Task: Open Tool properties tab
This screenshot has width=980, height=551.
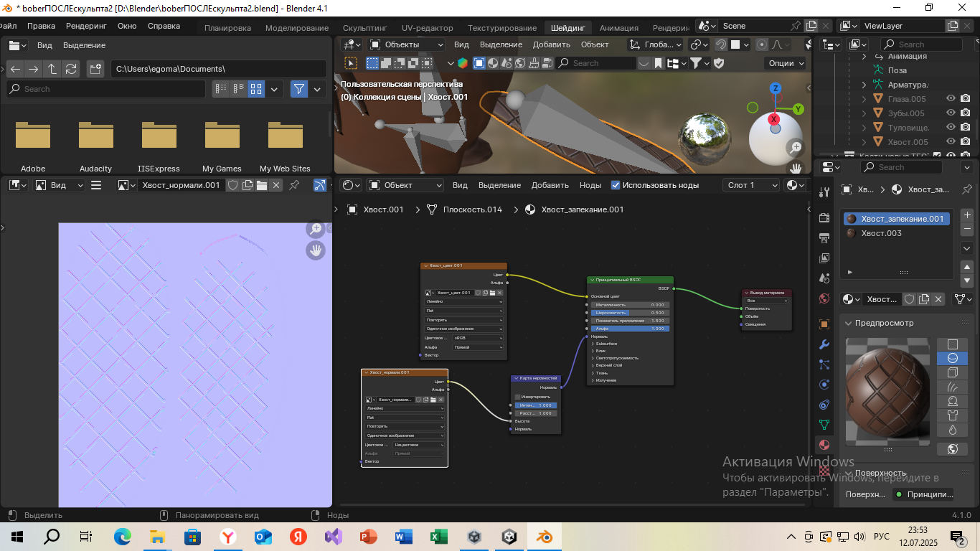Action: coord(824,192)
